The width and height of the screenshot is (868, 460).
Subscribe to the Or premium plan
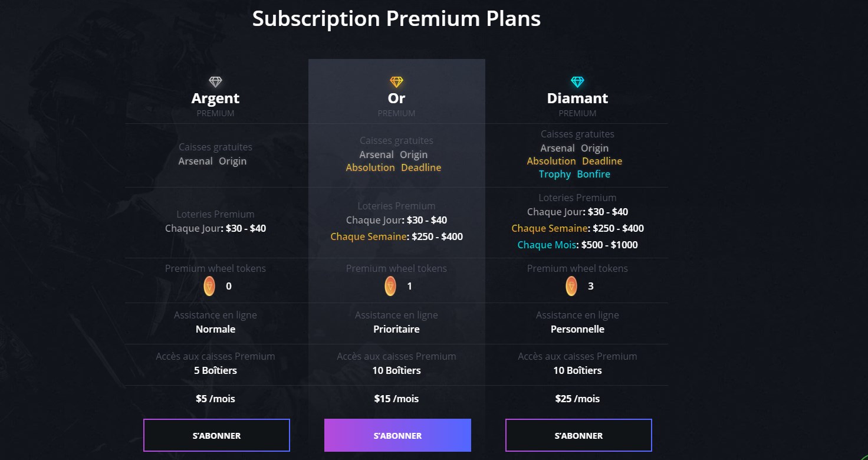[x=397, y=435]
